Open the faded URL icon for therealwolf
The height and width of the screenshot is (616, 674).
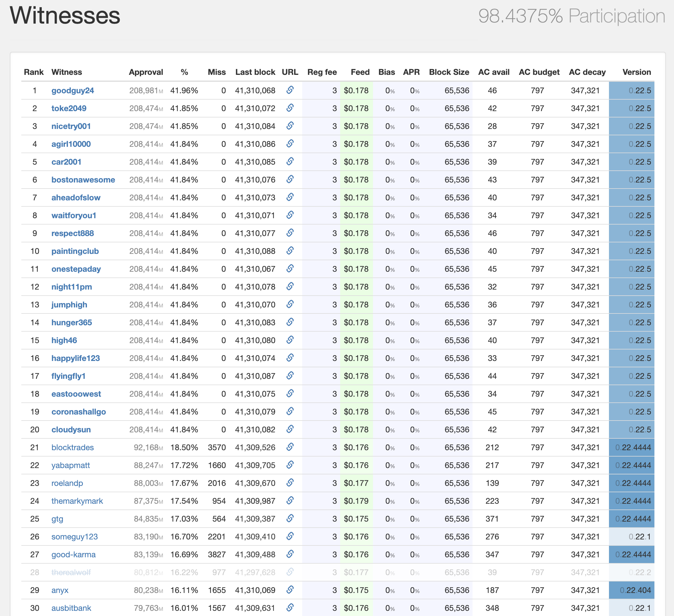pos(290,572)
